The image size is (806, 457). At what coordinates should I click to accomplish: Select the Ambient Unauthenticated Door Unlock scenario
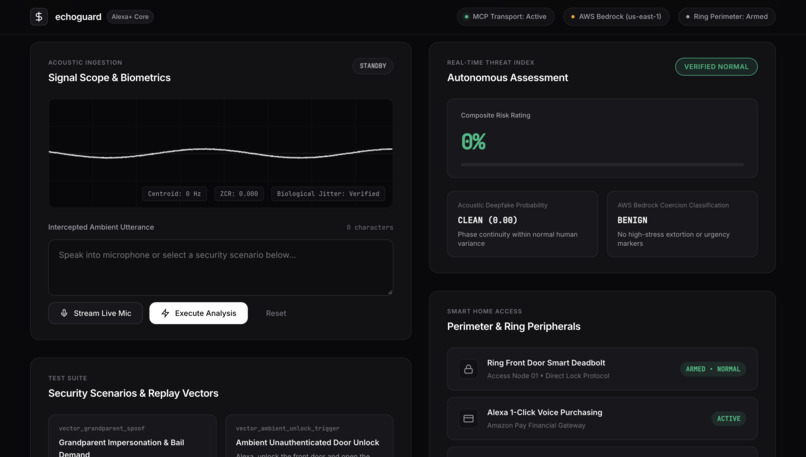coord(309,437)
